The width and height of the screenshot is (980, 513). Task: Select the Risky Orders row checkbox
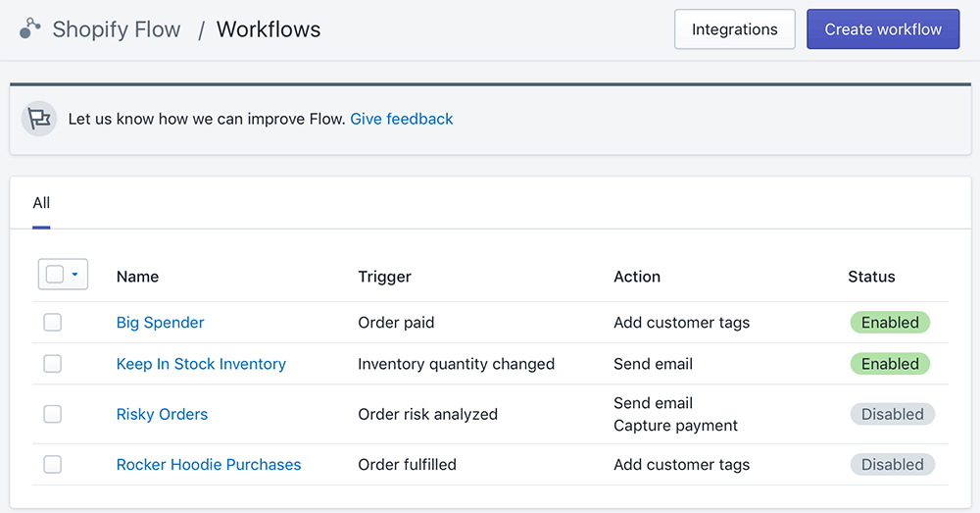53,414
